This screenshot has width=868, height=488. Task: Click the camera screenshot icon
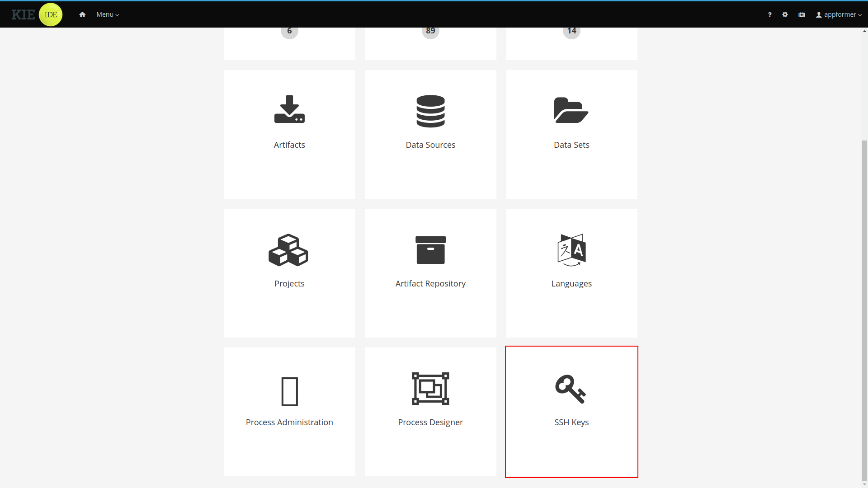click(802, 14)
